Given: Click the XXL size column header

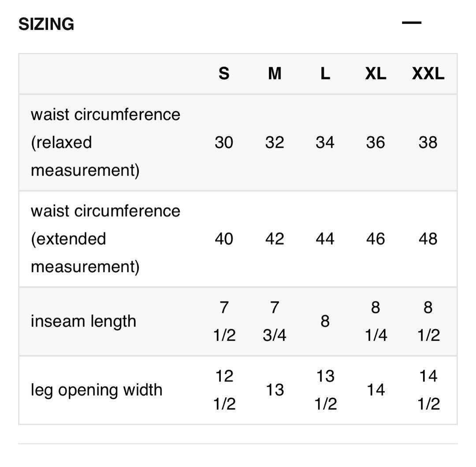Looking at the screenshot, I should click(x=428, y=74).
